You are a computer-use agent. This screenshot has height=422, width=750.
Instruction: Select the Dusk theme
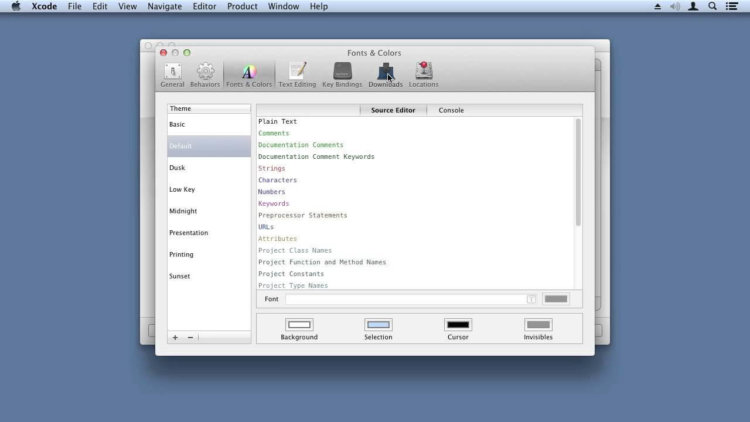[209, 168]
